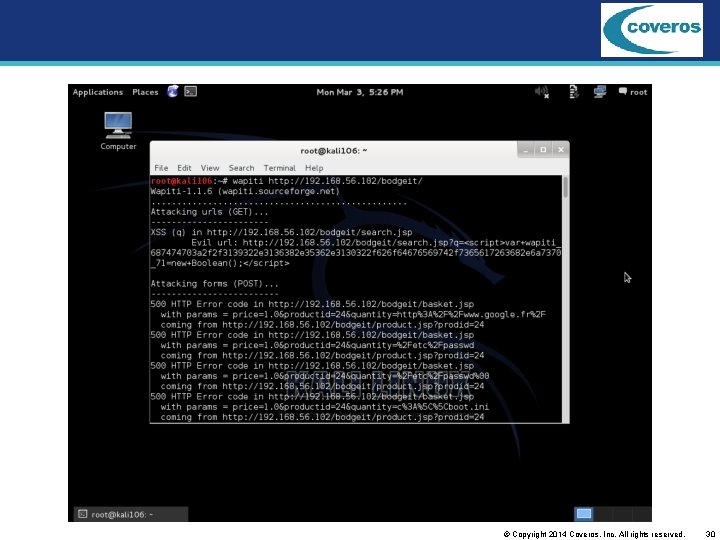Click the 'Attacking urls (GET)...' line
Screen dimensions: 720x540
point(209,212)
